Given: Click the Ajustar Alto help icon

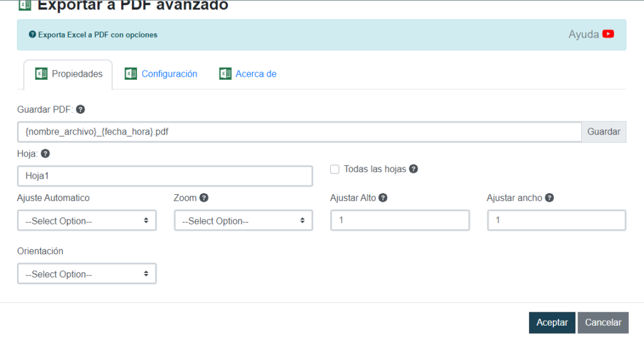Looking at the screenshot, I should 383,198.
